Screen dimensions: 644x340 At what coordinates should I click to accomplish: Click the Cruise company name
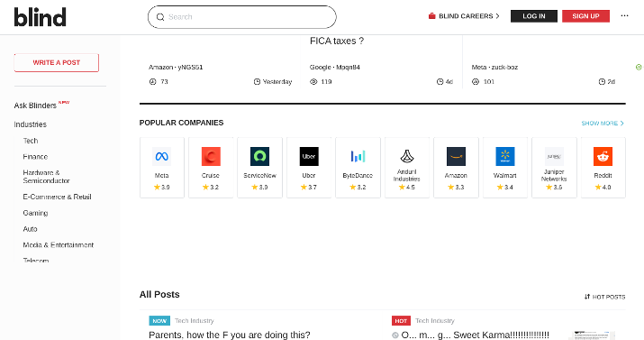tap(211, 176)
